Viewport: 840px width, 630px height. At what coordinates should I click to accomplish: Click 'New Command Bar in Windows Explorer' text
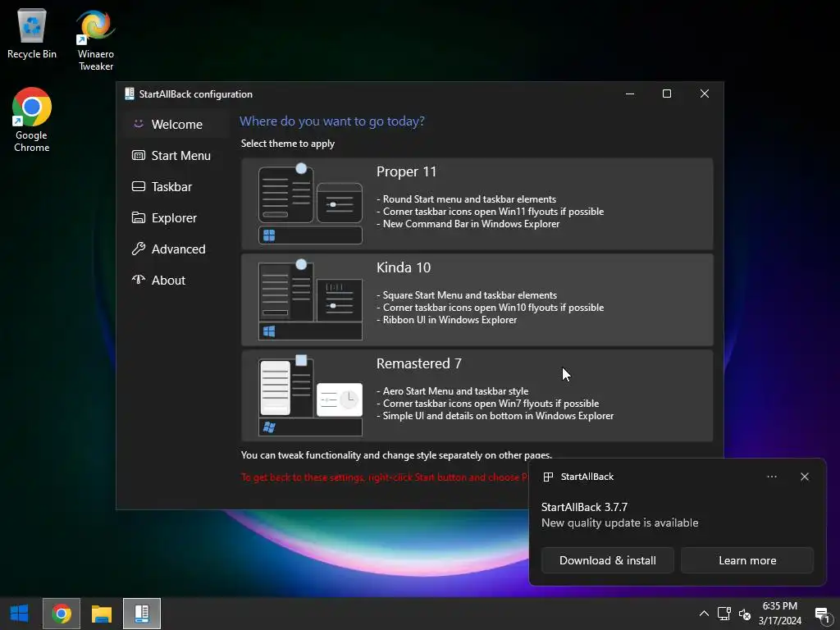tap(471, 224)
